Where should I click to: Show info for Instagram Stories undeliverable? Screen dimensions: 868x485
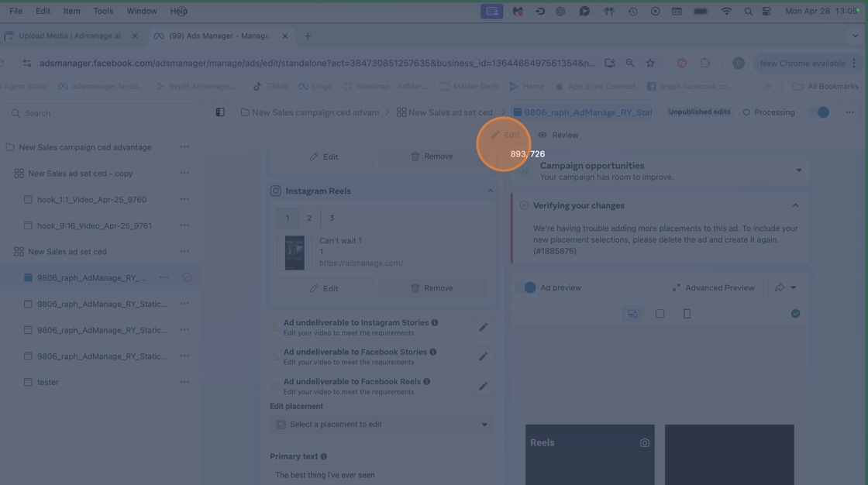click(435, 323)
